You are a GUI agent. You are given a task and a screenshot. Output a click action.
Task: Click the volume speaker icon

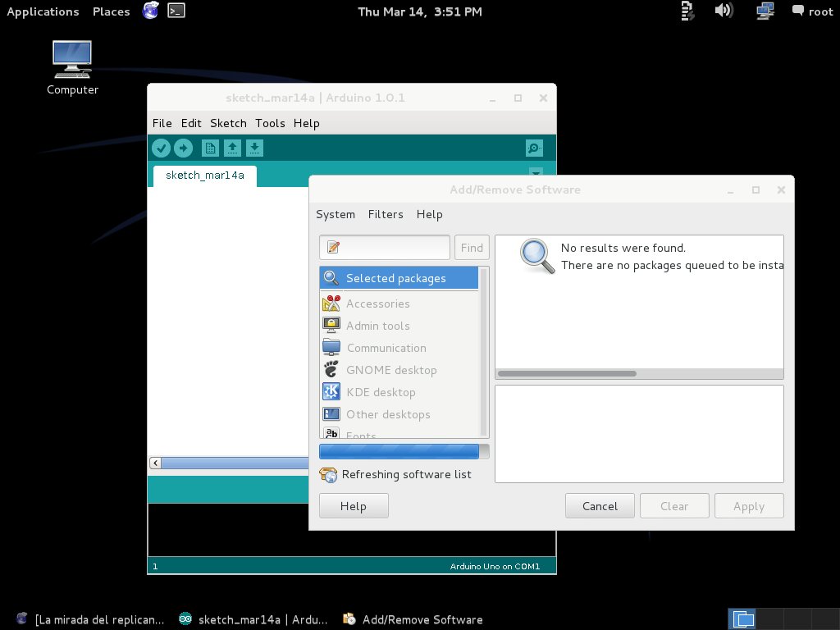click(724, 10)
